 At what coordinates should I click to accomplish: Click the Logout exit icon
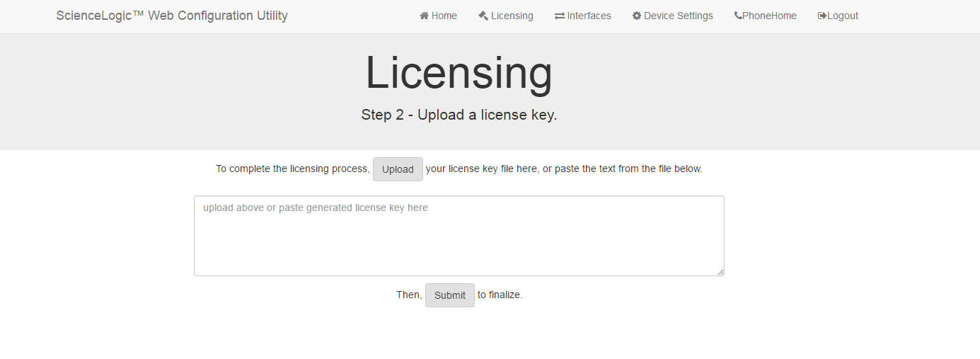(x=822, y=16)
